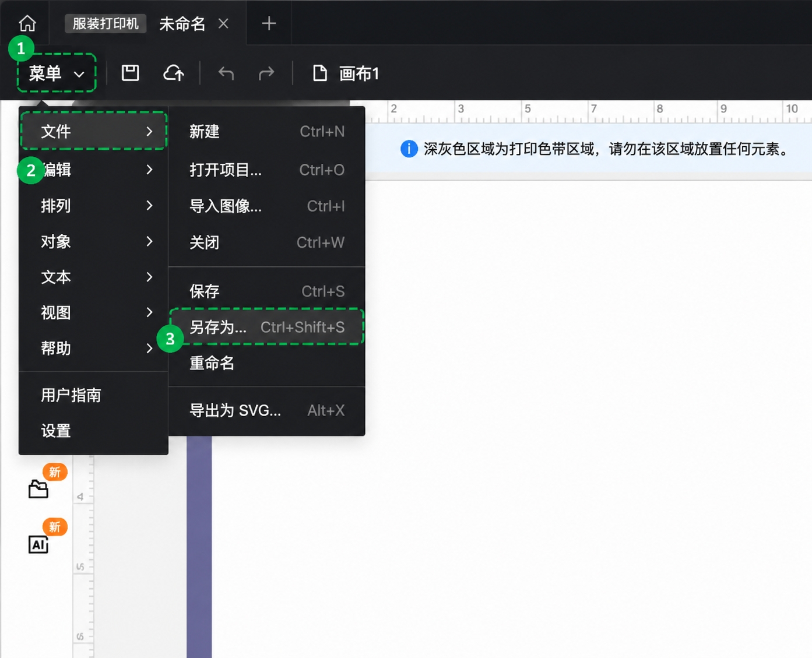Viewport: 812px width, 658px height.
Task: Click the 服装打印机 label tag
Action: tap(106, 23)
